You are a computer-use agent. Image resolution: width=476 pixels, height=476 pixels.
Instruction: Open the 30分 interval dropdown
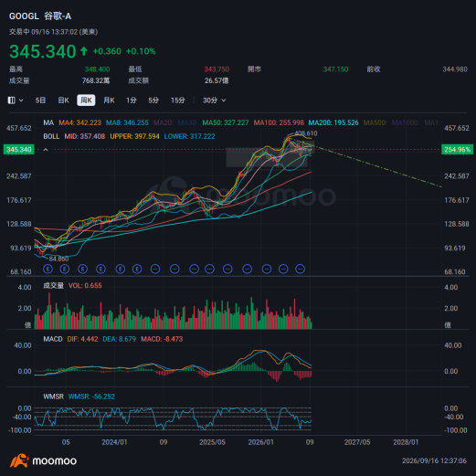point(215,100)
